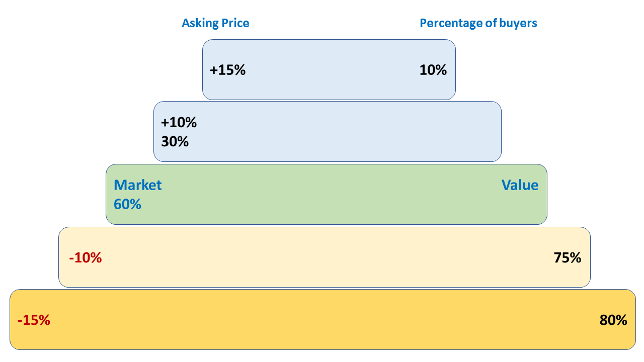Click the red -10% label
644x362 pixels.
86,258
